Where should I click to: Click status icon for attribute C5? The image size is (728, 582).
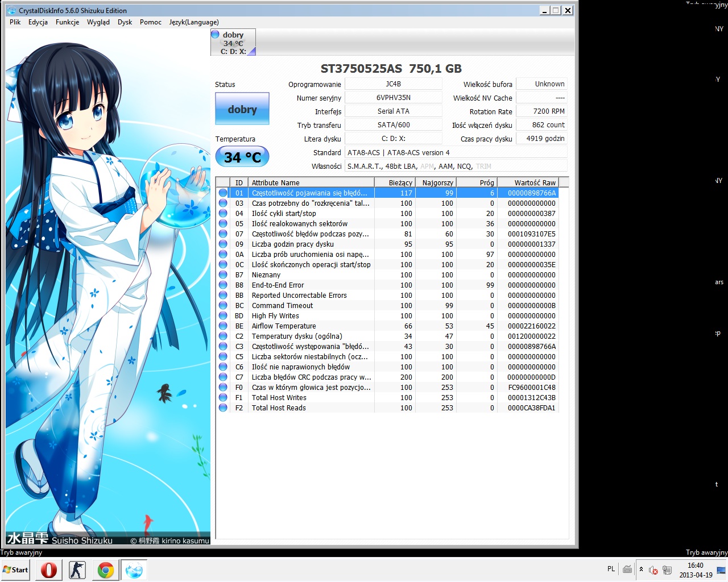pyautogui.click(x=223, y=357)
